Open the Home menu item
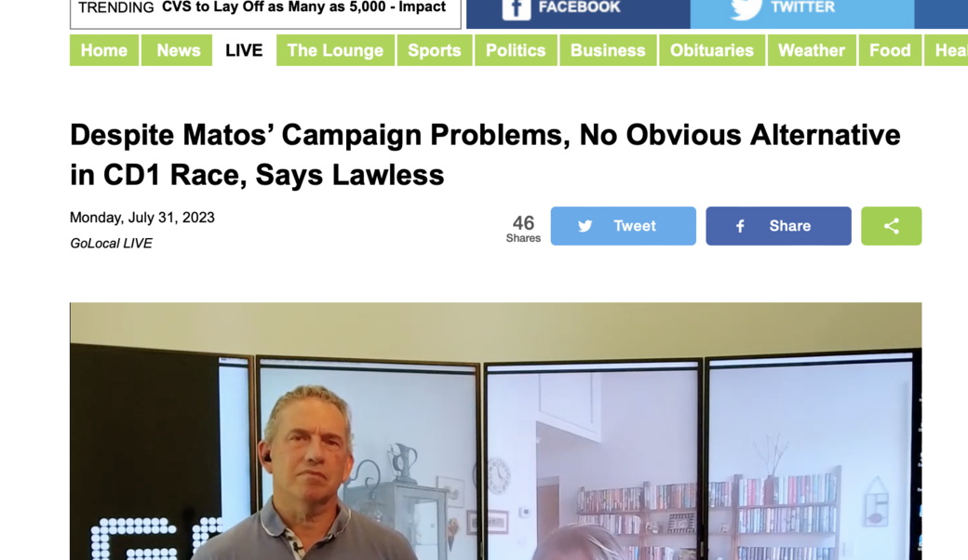 tap(103, 50)
